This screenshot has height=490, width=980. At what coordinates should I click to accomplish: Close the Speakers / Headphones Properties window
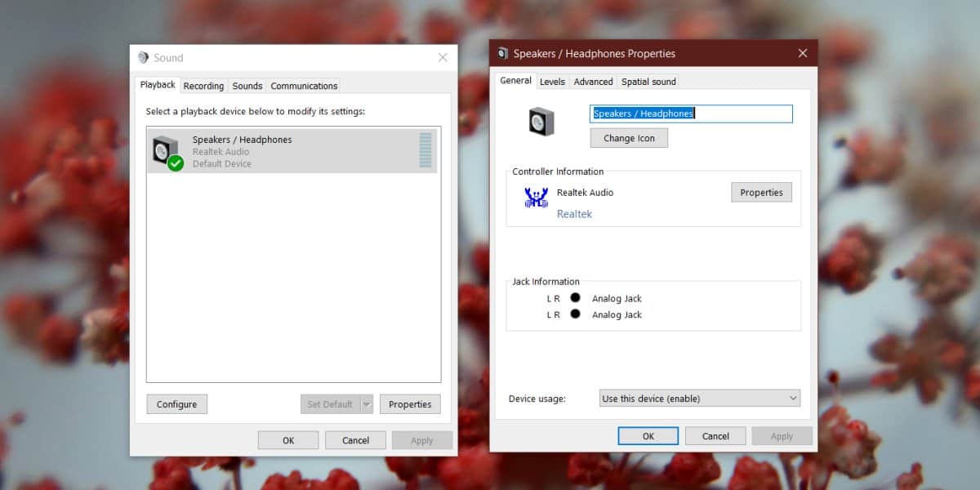pos(803,54)
